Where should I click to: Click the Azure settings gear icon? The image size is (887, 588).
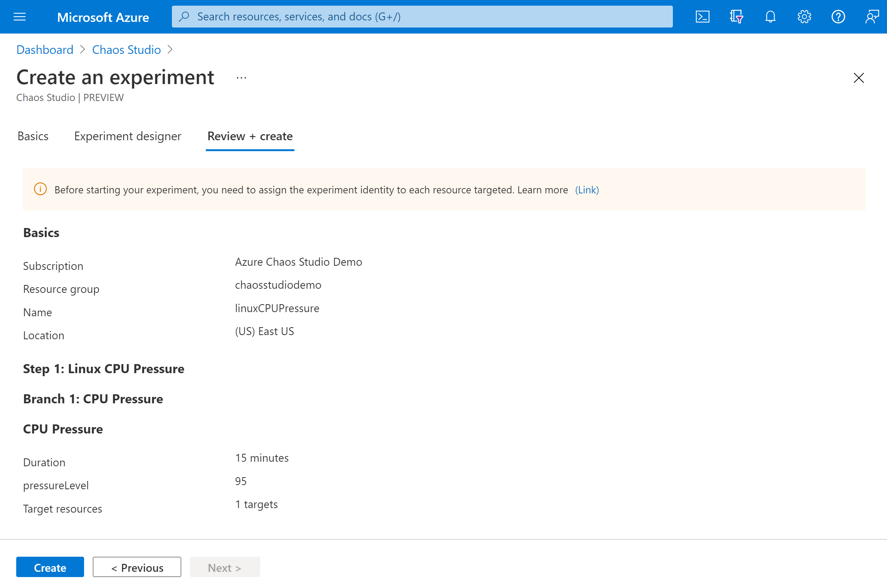pos(804,16)
